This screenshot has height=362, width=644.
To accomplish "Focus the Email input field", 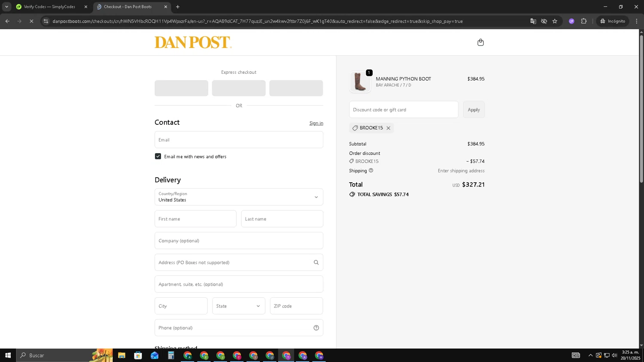I will (x=239, y=140).
